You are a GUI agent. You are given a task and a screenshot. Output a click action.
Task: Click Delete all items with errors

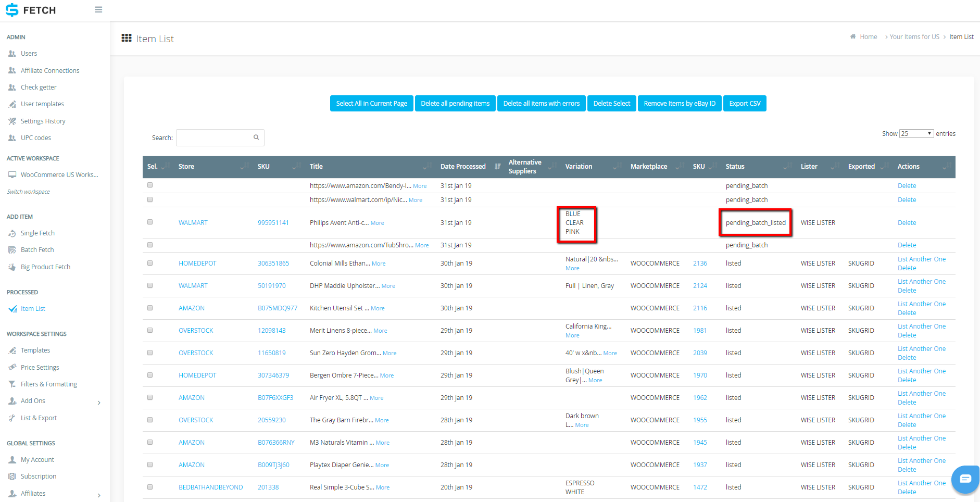[542, 104]
